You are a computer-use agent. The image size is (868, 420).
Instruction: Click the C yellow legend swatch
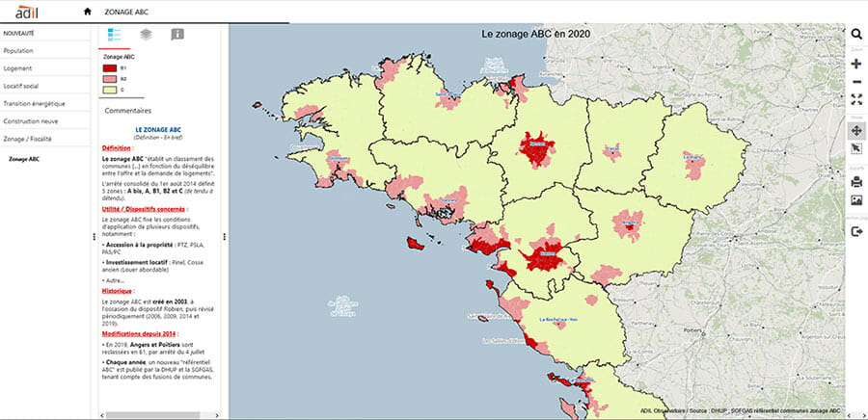(x=110, y=89)
